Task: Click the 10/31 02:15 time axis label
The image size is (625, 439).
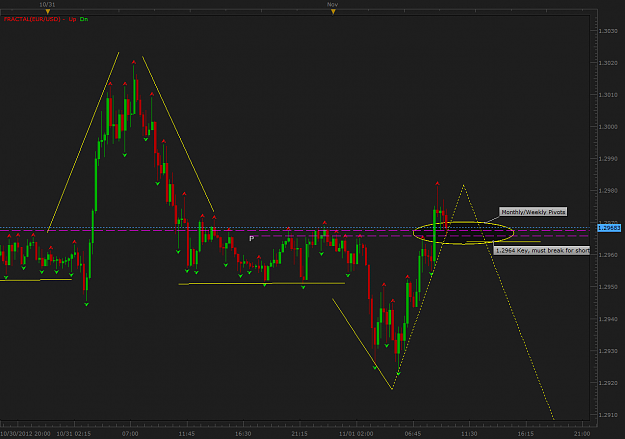Action: (74, 433)
